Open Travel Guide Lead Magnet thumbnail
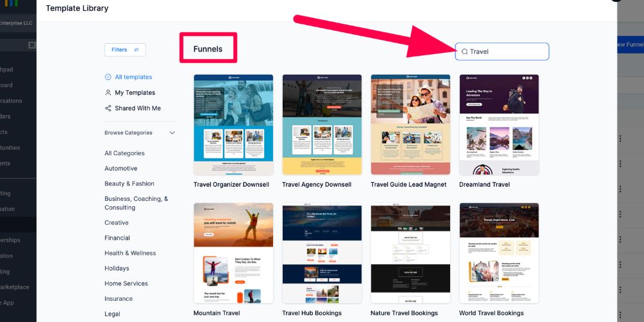This screenshot has height=322, width=644. click(x=410, y=125)
